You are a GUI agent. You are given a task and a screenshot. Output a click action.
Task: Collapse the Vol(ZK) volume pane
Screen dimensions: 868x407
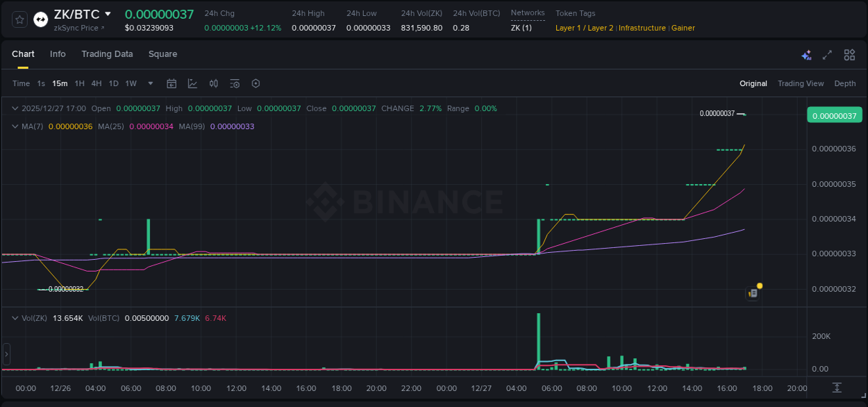tap(14, 318)
